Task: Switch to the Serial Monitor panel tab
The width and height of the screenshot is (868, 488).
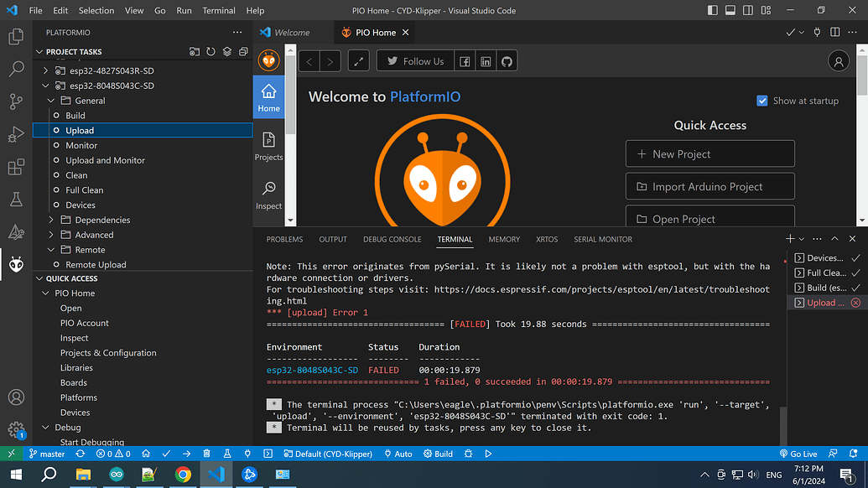Action: pyautogui.click(x=602, y=239)
